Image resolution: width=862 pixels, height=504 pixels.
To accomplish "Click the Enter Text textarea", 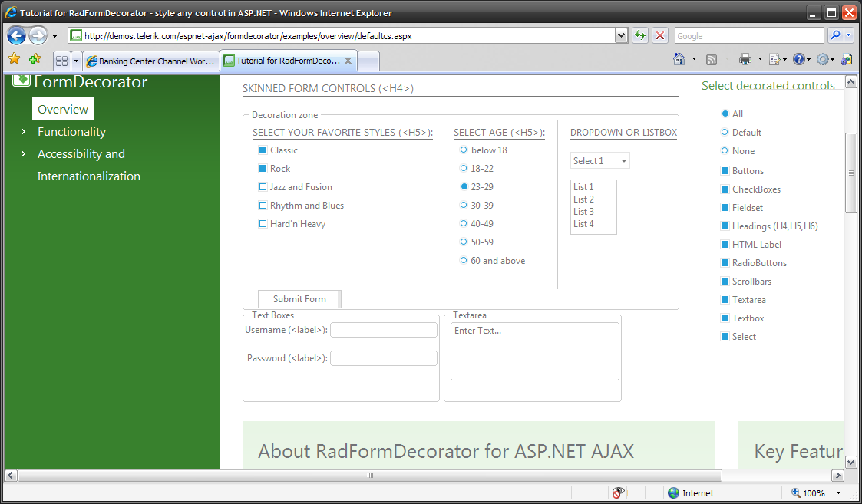I will (x=535, y=351).
